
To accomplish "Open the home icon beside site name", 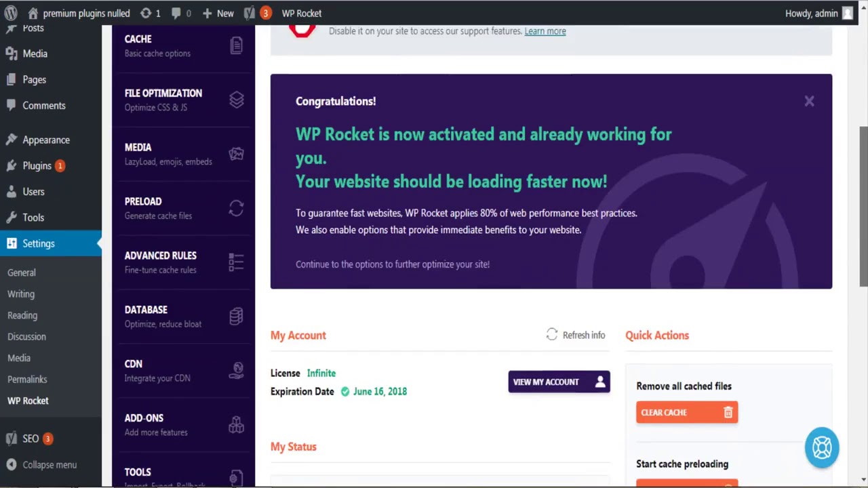I will 33,13.
